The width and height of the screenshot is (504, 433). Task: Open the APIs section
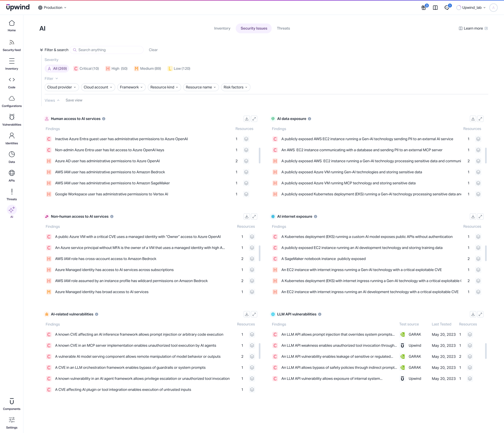point(12,176)
